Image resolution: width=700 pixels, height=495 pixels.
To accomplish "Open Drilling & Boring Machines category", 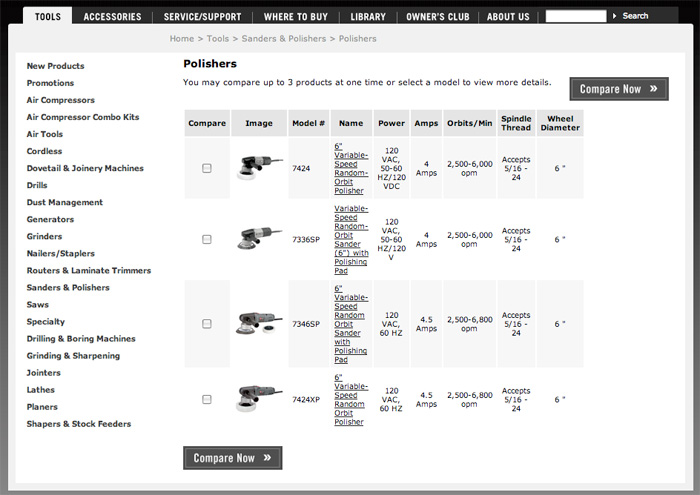I will [x=81, y=339].
